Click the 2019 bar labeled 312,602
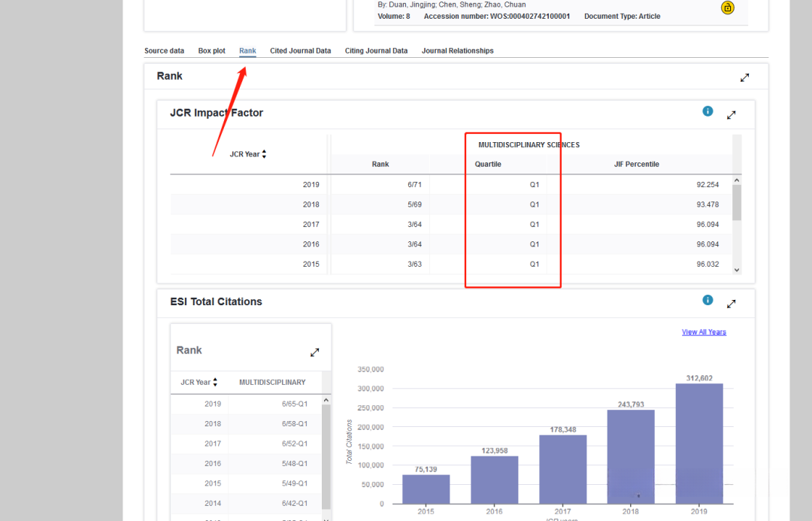812x521 pixels. (699, 444)
